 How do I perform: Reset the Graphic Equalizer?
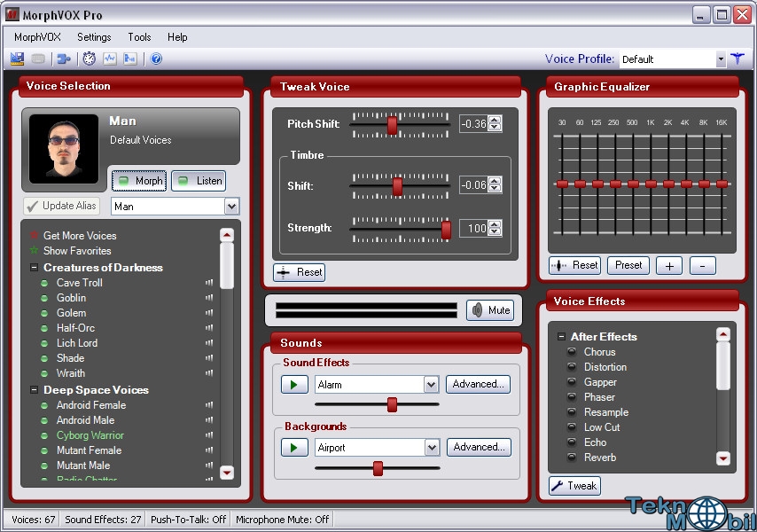point(574,265)
